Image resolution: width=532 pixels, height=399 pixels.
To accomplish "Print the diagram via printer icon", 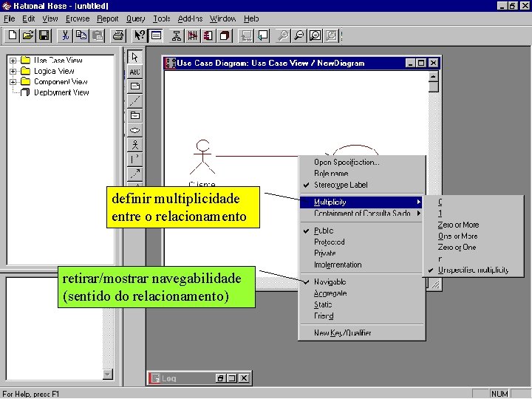I will pos(118,35).
